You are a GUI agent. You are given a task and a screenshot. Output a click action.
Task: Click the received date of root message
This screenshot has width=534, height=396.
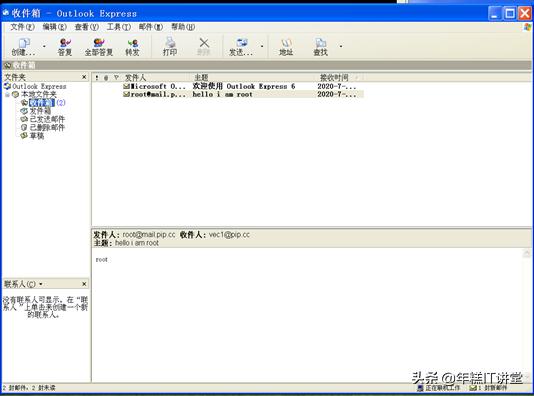coord(336,94)
